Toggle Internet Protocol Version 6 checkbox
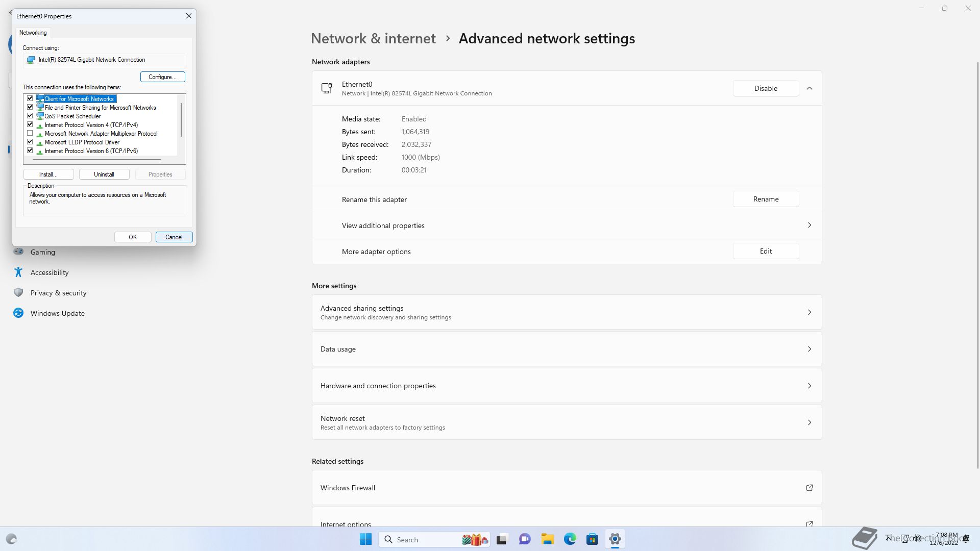 click(30, 151)
